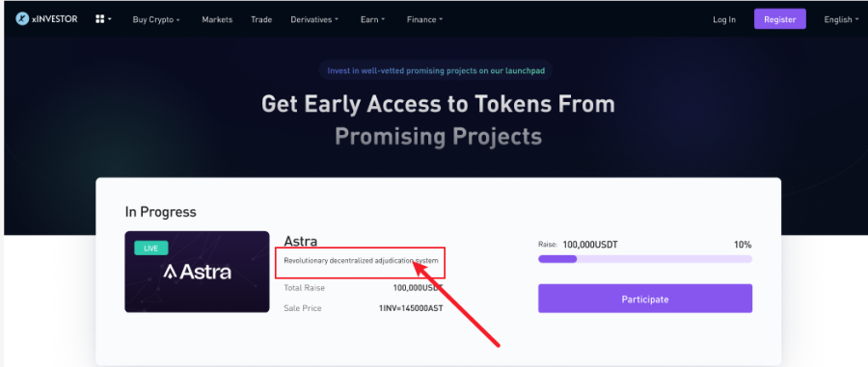
Task: Click the Astra raise progress bar
Action: point(645,259)
